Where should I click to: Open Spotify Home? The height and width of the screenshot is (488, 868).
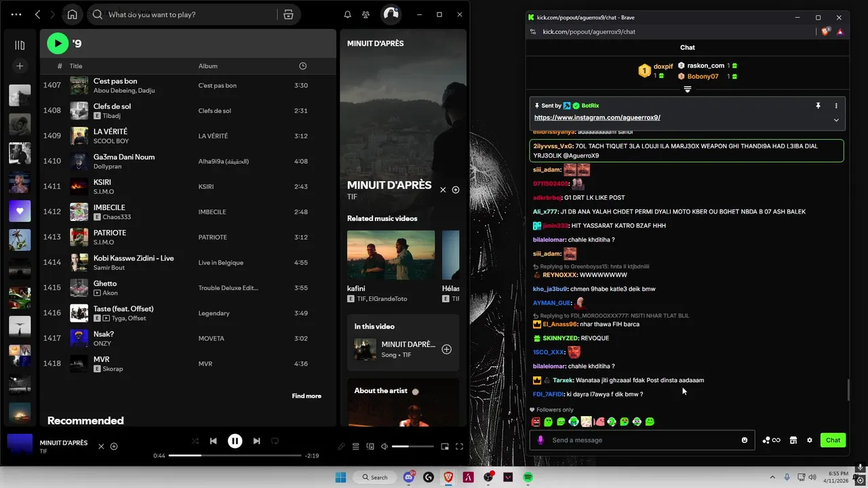point(73,14)
